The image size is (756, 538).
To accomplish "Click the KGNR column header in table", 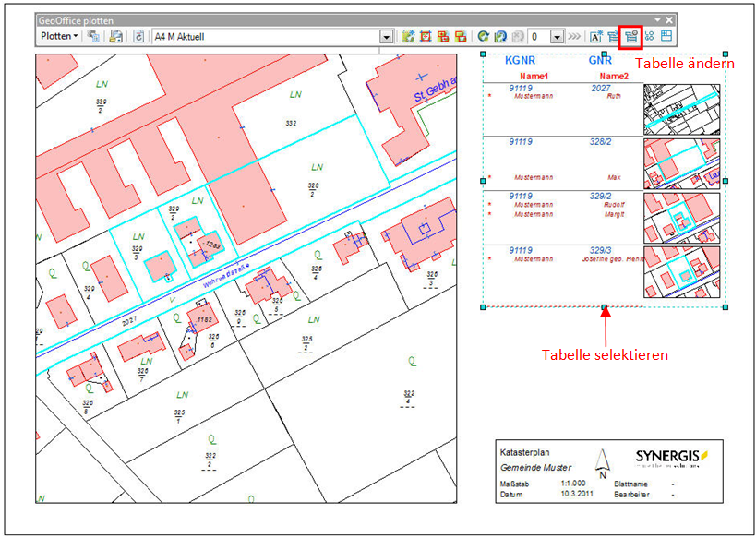I will [521, 60].
